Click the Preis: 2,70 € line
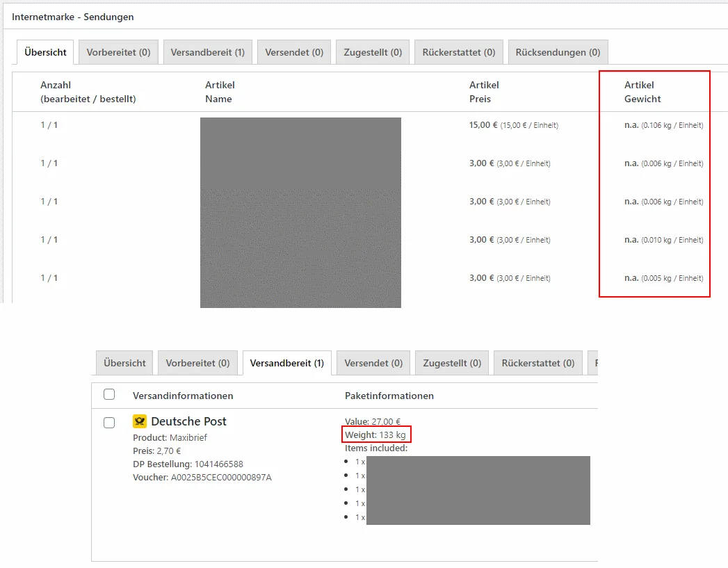This screenshot has height=568, width=728. click(x=157, y=451)
